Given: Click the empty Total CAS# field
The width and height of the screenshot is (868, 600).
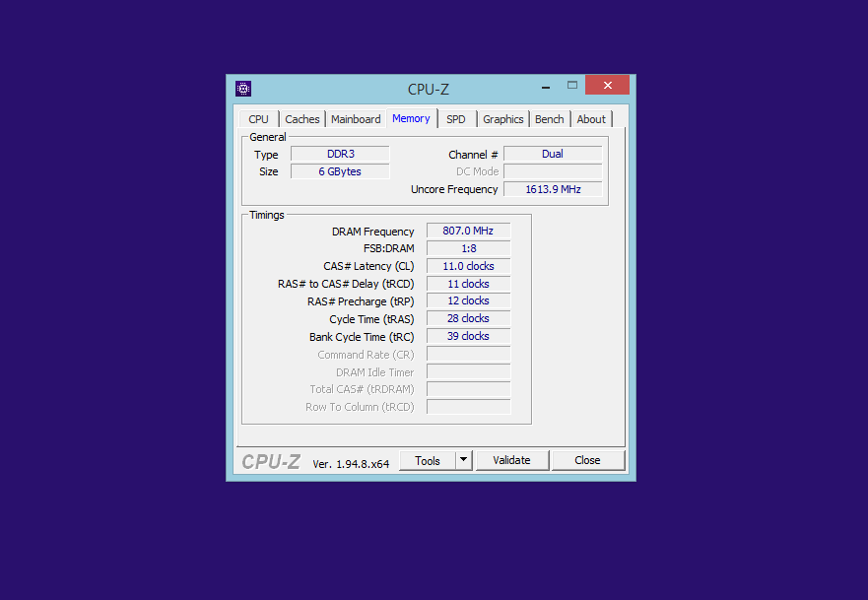Looking at the screenshot, I should coord(468,389).
